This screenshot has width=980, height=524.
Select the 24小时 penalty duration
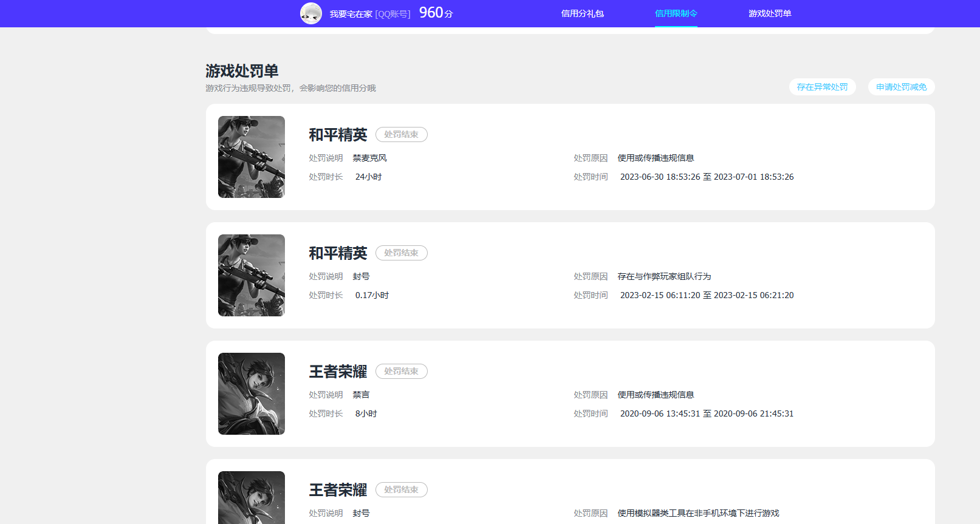(x=369, y=177)
